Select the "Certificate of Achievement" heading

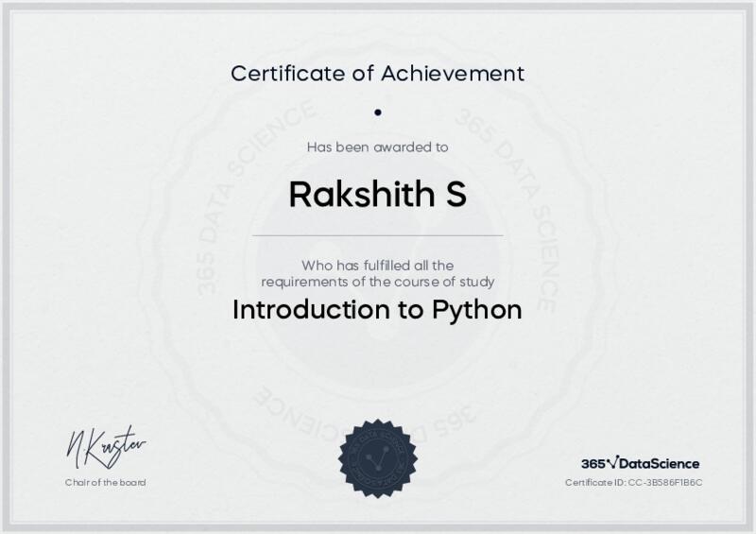point(378,73)
